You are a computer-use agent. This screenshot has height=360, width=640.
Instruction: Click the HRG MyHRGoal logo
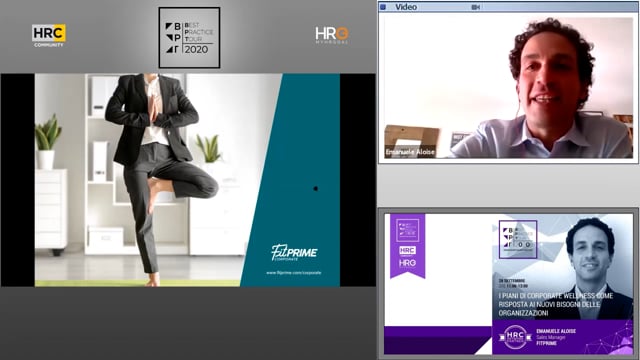tap(332, 36)
